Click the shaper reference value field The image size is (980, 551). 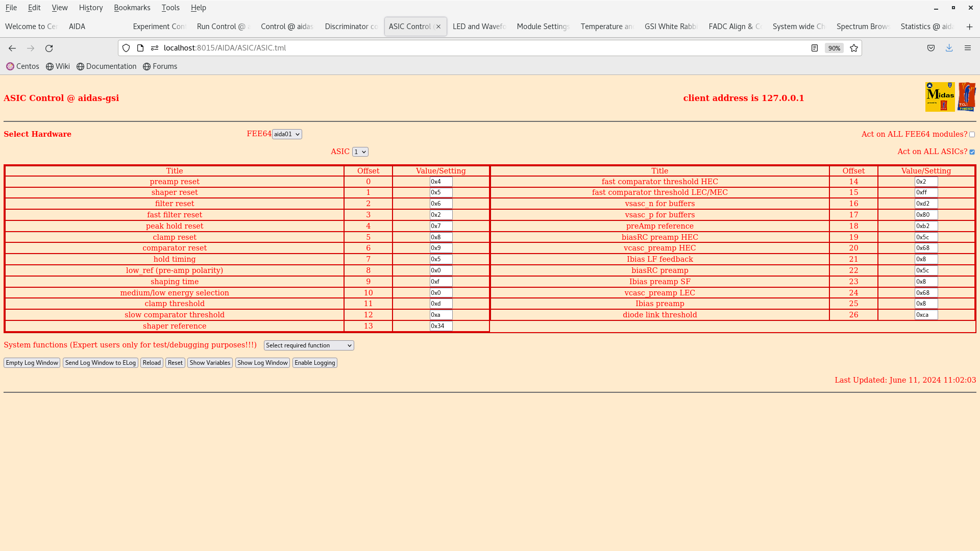pos(440,326)
